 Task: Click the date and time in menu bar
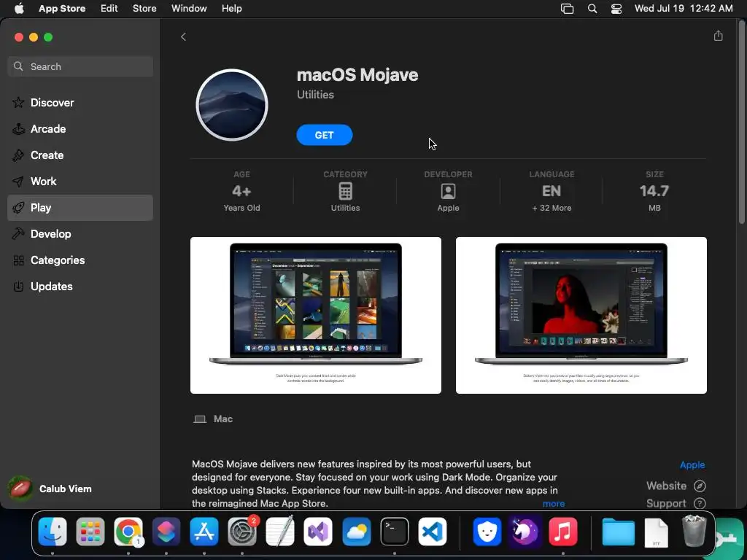(684, 8)
